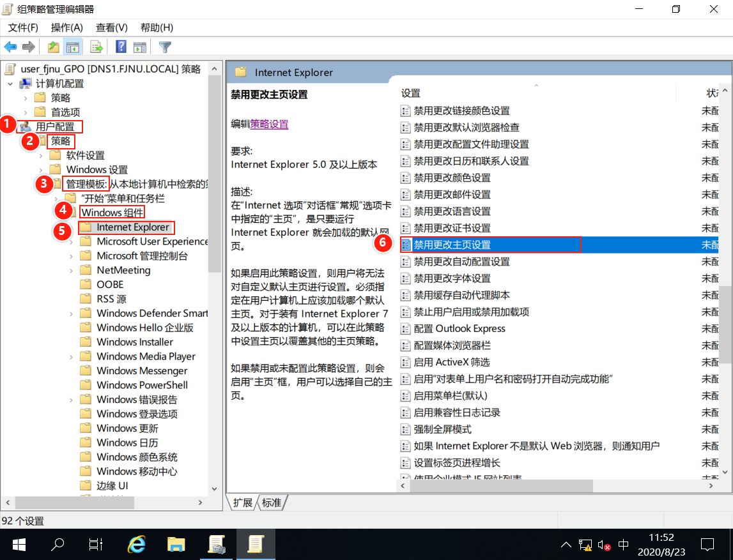Select the Windows 更新 folder
The width and height of the screenshot is (733, 560).
pyautogui.click(x=127, y=428)
